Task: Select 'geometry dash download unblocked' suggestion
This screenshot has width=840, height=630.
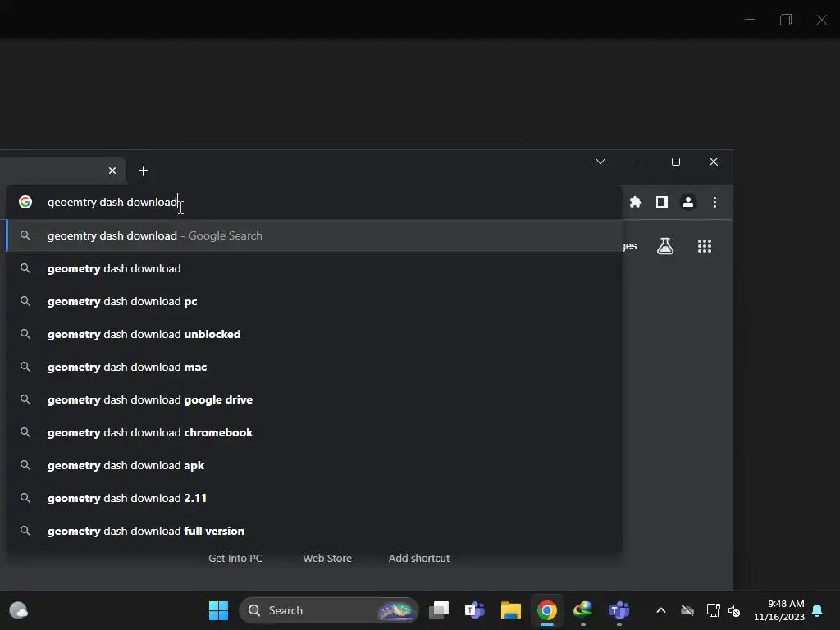Action: [314, 334]
